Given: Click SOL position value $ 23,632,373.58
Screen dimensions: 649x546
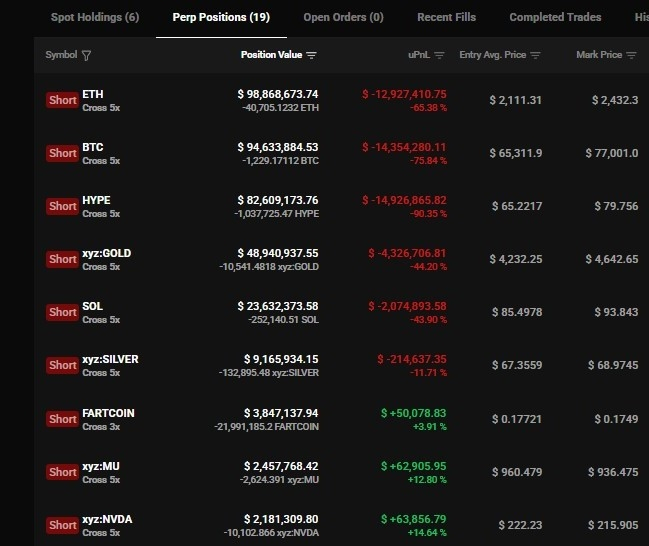Looking at the screenshot, I should [278, 306].
